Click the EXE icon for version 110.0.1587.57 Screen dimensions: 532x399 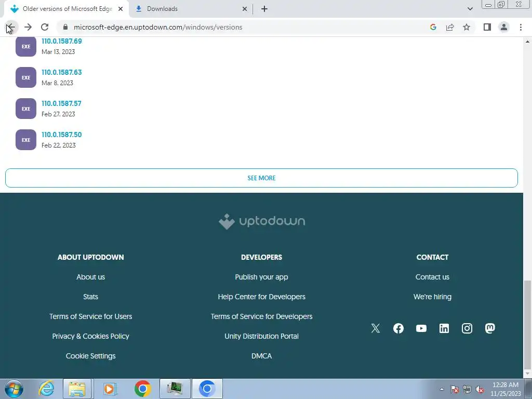(x=26, y=109)
